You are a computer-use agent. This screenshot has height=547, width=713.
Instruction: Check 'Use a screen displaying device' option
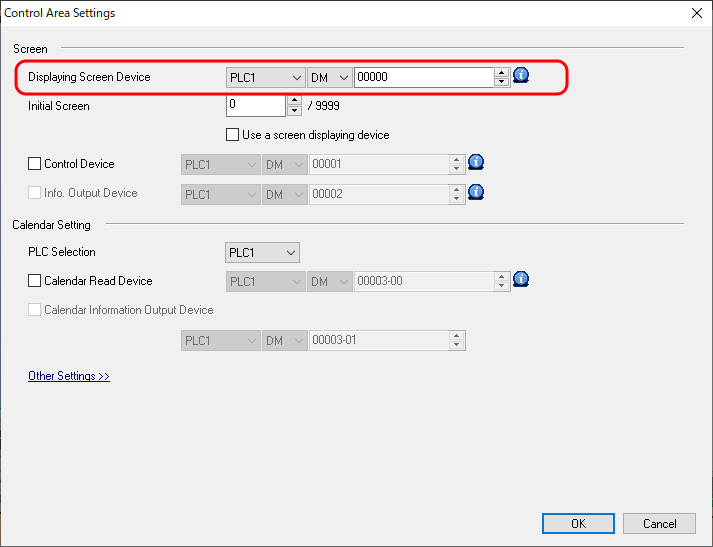(x=233, y=135)
